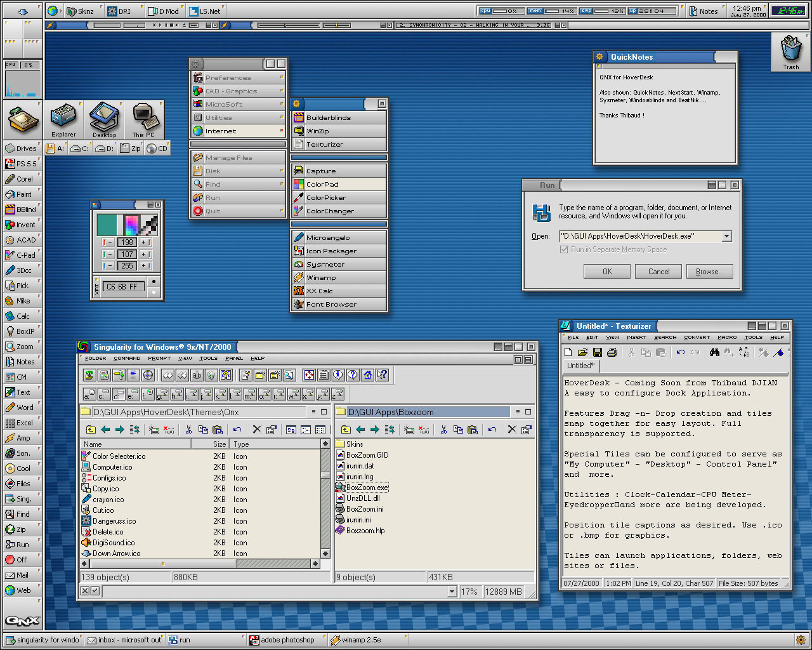Screen dimensions: 812x650
Task: Toggle the checkmark box beside Singularity command line
Action: point(95,591)
